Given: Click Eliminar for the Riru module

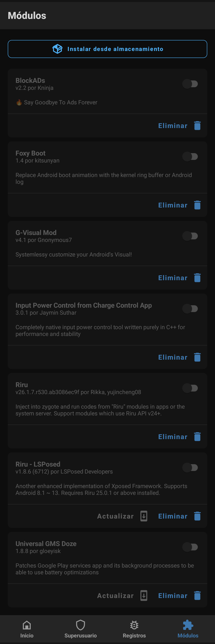Looking at the screenshot, I should pyautogui.click(x=173, y=437).
